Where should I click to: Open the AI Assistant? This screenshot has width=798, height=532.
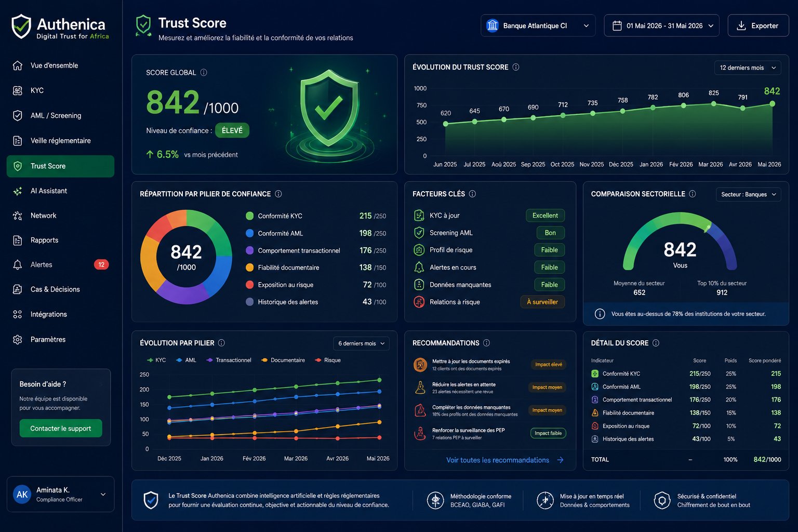point(60,191)
